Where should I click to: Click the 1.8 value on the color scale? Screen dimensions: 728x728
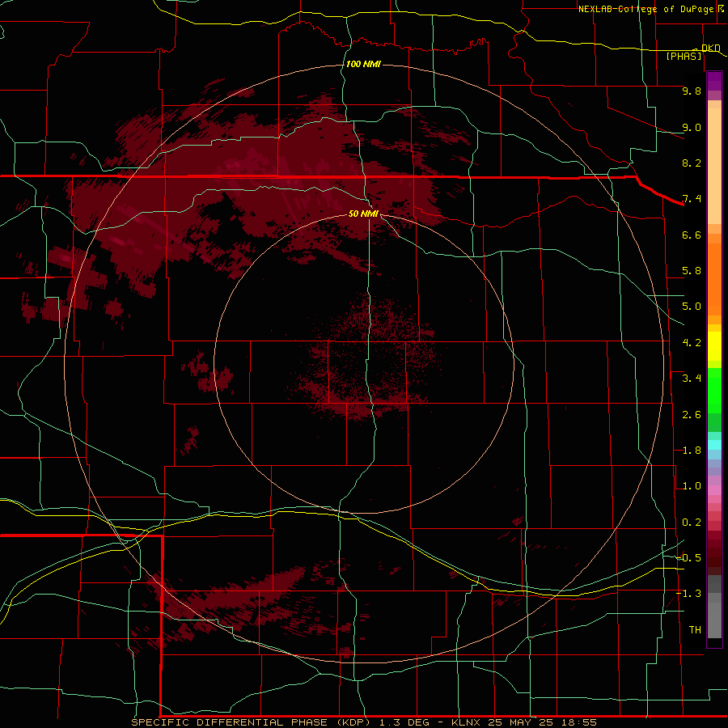point(692,451)
